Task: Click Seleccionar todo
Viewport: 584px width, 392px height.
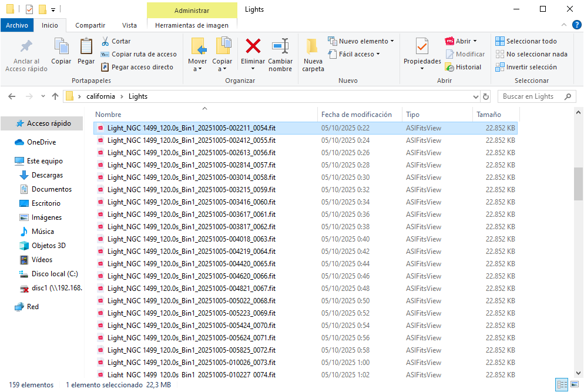Action: 526,41
